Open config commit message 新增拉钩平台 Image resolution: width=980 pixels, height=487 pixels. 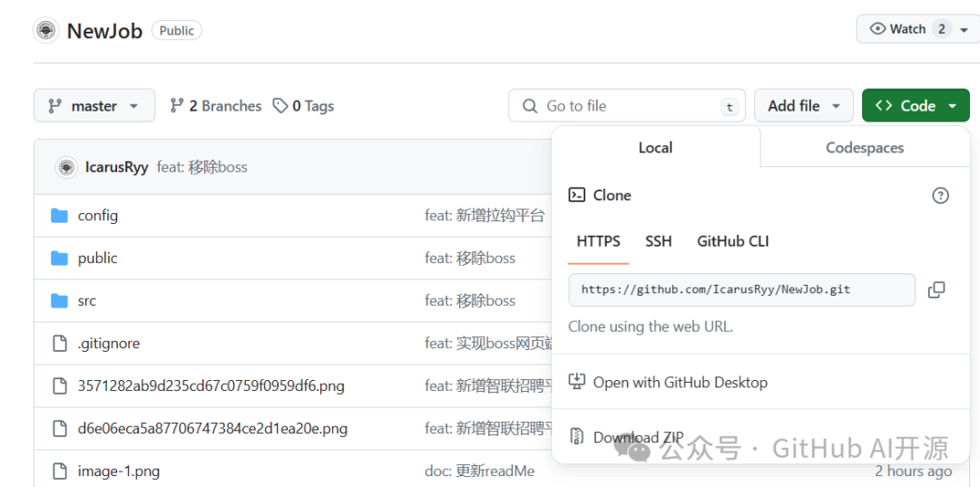click(485, 216)
